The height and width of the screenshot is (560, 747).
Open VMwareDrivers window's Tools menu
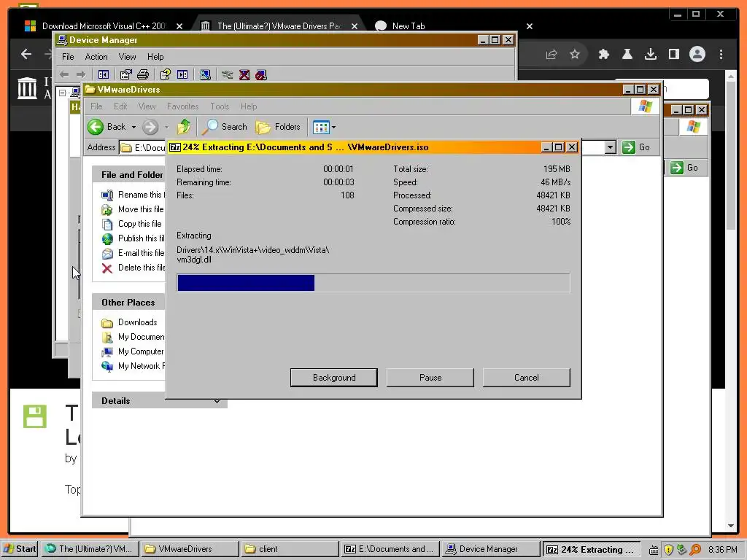point(220,106)
